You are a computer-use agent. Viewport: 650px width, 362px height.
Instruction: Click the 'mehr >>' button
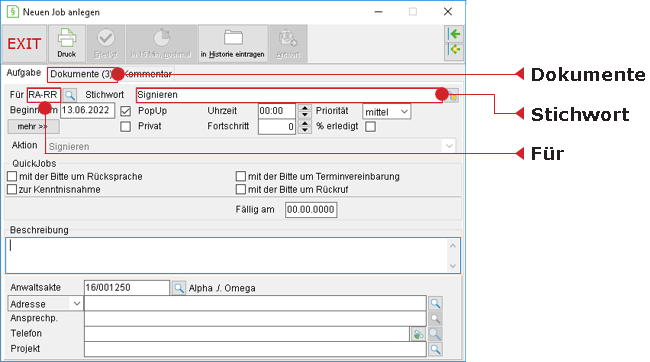[x=33, y=126]
